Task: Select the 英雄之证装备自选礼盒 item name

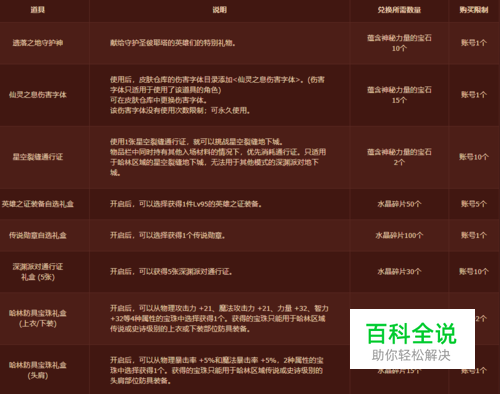Action: tap(38, 204)
